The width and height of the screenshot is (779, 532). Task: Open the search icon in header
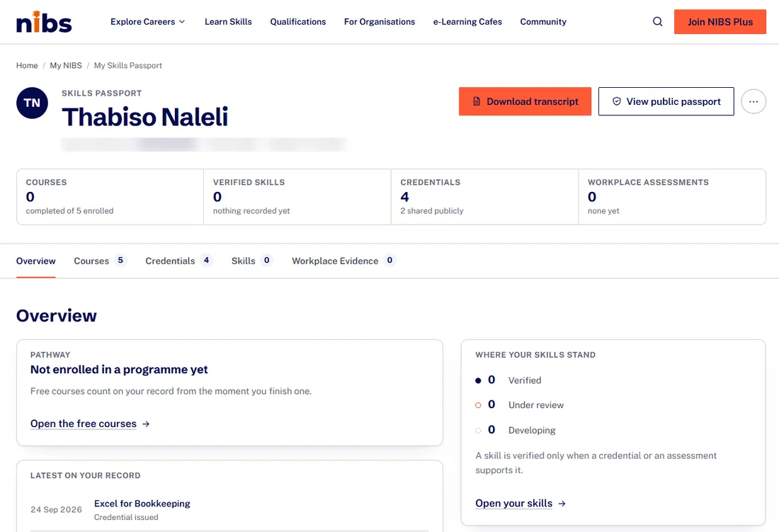pyautogui.click(x=657, y=22)
